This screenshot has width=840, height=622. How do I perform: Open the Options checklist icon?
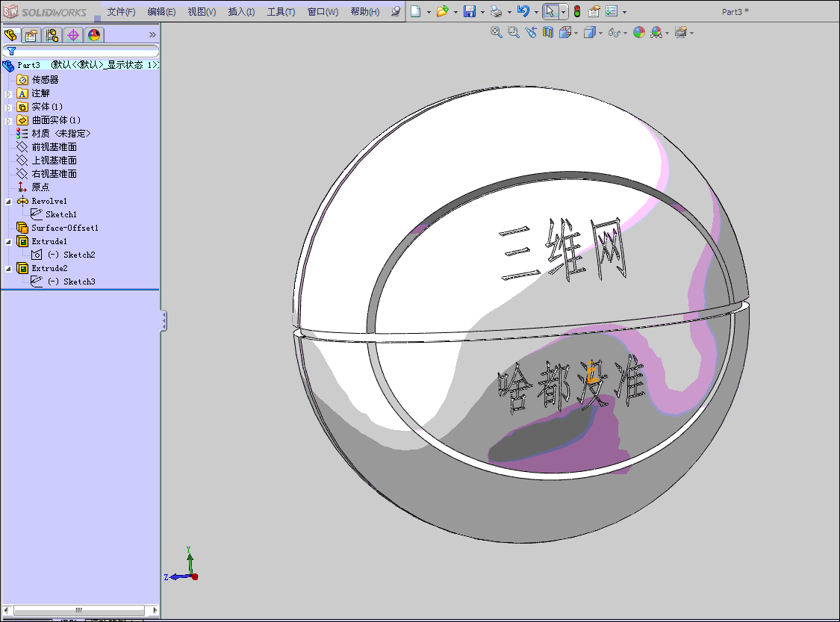click(x=612, y=11)
